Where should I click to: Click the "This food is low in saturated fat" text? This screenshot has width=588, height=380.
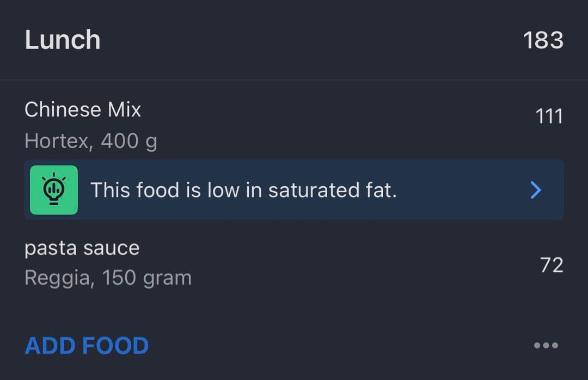pyautogui.click(x=243, y=190)
